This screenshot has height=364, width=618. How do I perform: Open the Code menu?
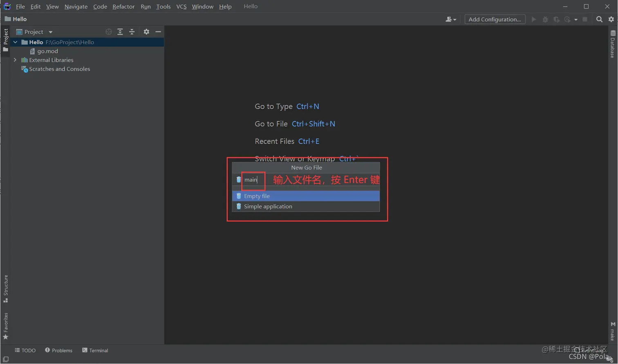(100, 7)
